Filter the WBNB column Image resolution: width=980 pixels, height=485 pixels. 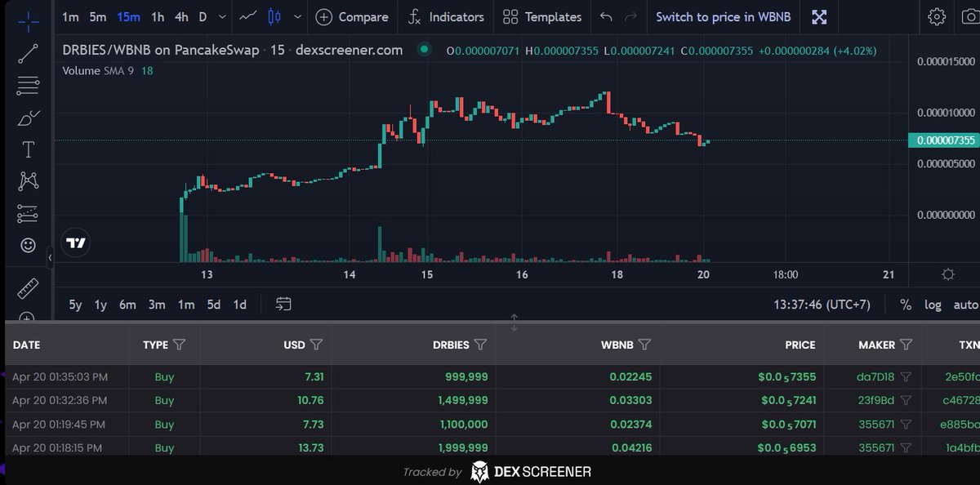(644, 345)
